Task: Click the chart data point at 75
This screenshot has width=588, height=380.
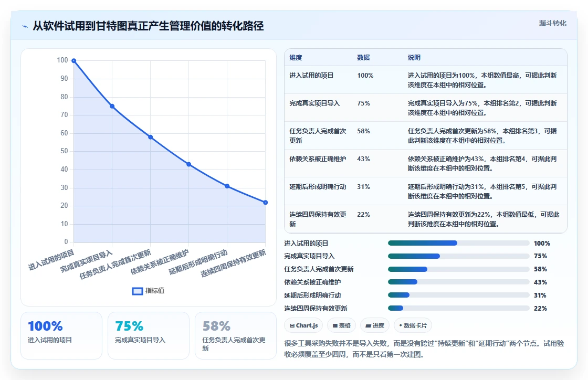Action: pyautogui.click(x=112, y=107)
